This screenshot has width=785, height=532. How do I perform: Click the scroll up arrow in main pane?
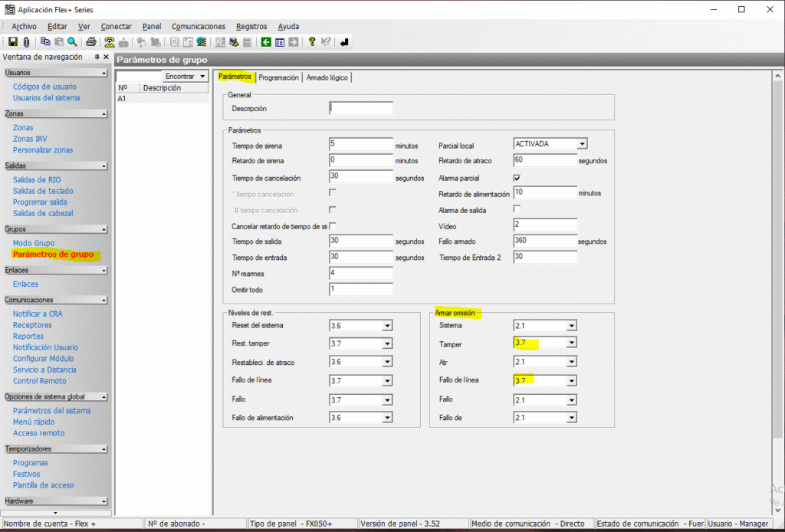[777, 76]
